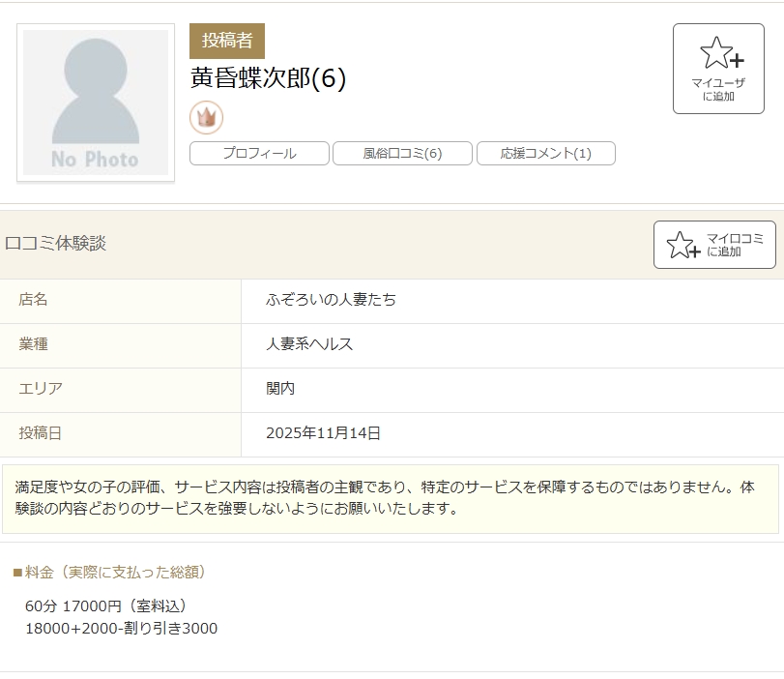Click the 口コミ体験談 section heading
The image size is (784, 679).
pyautogui.click(x=56, y=244)
